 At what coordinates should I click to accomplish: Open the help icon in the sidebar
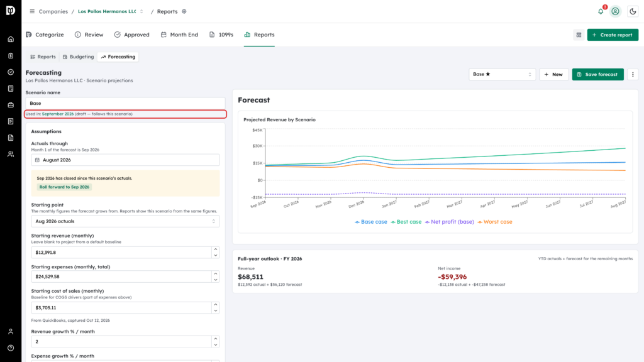11,348
